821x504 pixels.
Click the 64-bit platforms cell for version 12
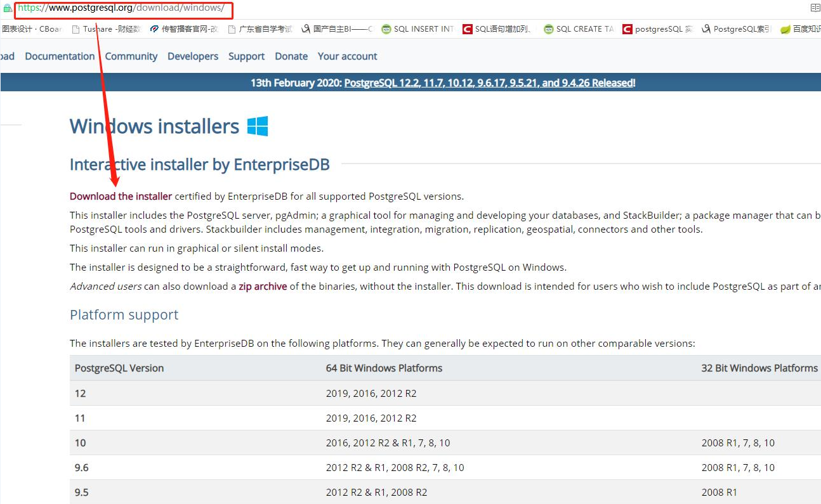click(371, 393)
